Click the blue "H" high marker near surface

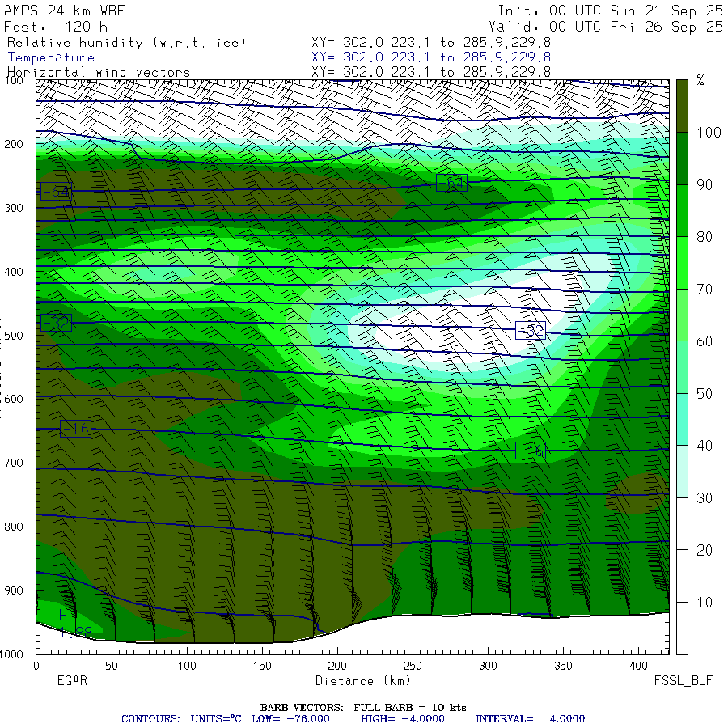64,616
